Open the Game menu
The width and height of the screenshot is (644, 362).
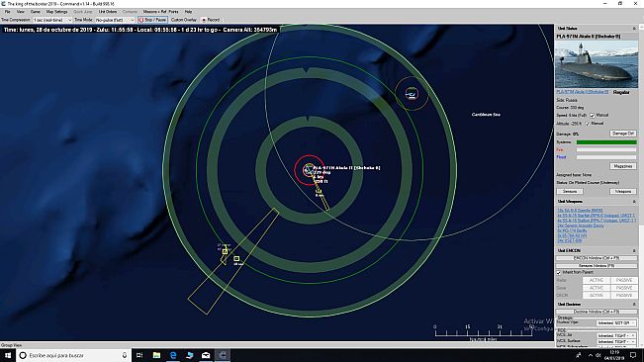(36, 12)
